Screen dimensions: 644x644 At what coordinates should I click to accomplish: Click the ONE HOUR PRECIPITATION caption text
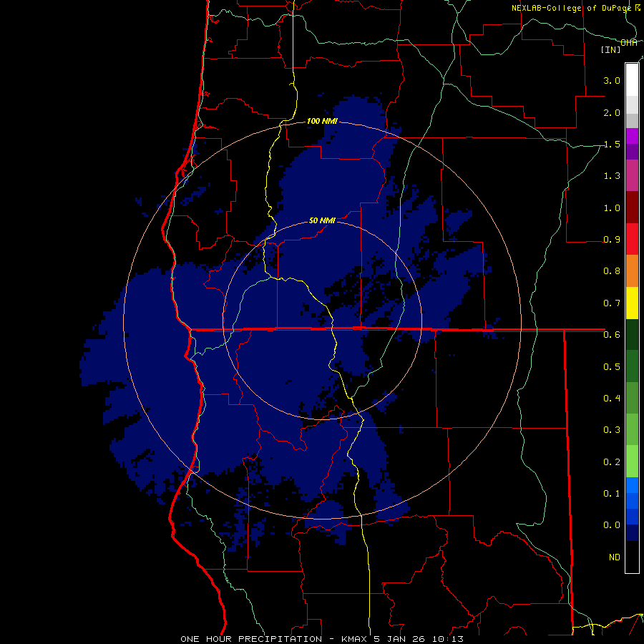251,639
